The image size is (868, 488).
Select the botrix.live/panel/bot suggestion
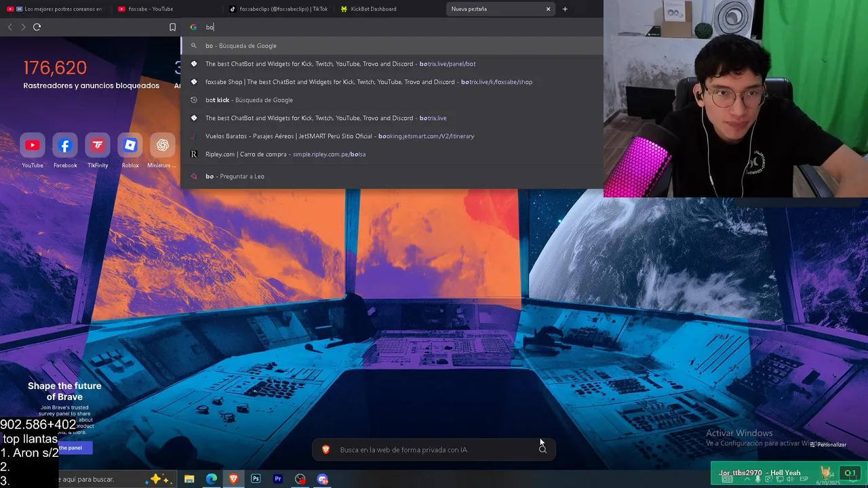pos(392,64)
